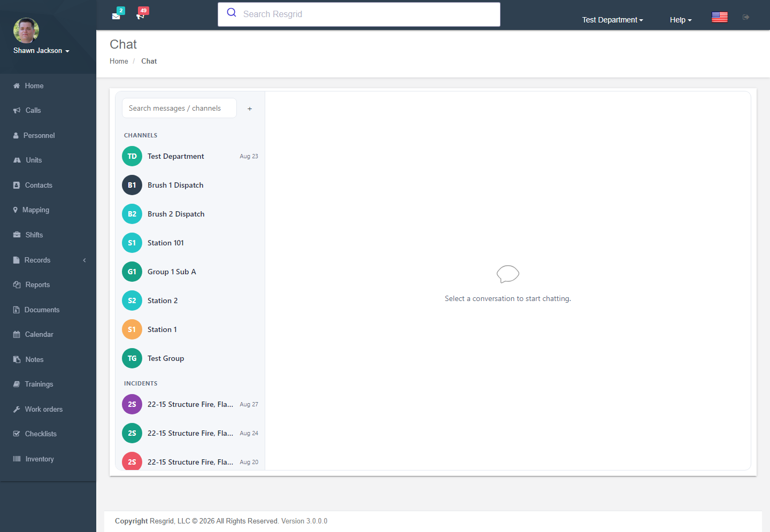Click the Reports sidebar icon
The height and width of the screenshot is (532, 770).
click(17, 285)
